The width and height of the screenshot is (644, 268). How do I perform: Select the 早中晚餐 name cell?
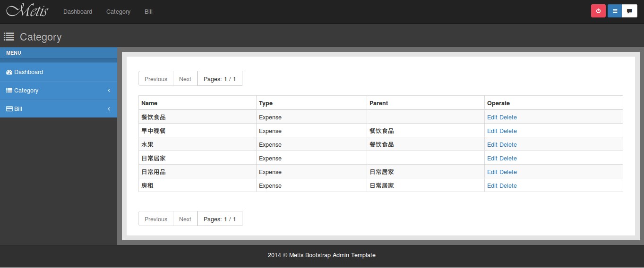click(x=197, y=131)
